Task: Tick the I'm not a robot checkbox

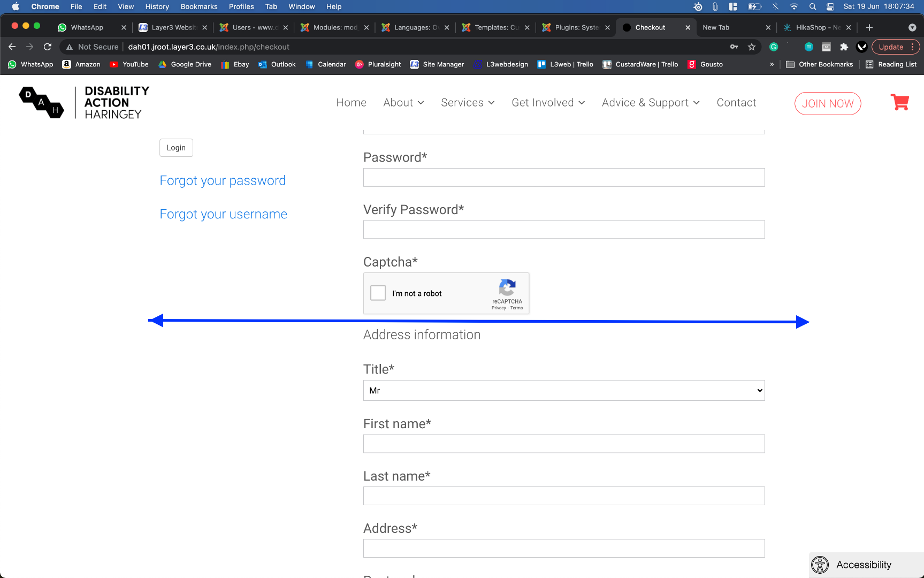Action: point(378,293)
